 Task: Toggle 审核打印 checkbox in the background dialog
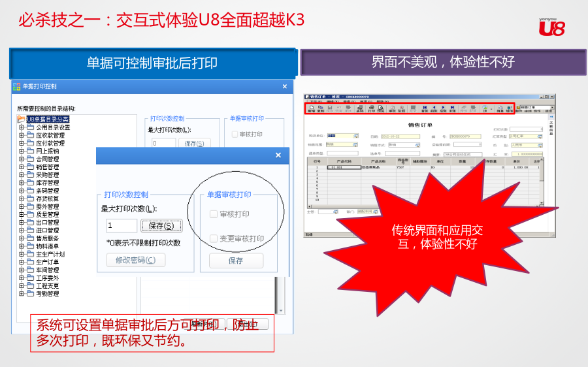235,135
